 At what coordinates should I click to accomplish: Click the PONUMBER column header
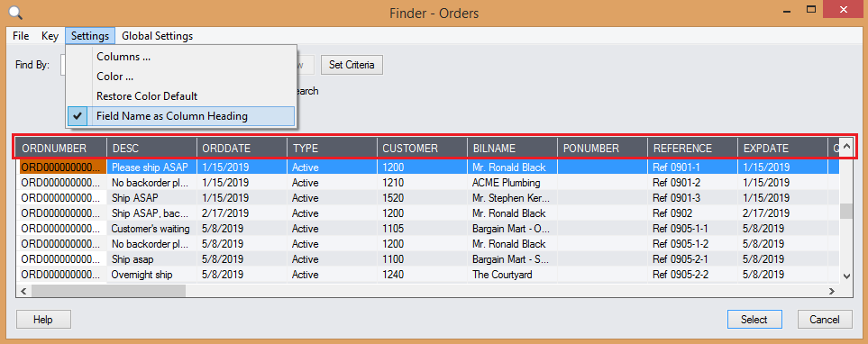[603, 149]
